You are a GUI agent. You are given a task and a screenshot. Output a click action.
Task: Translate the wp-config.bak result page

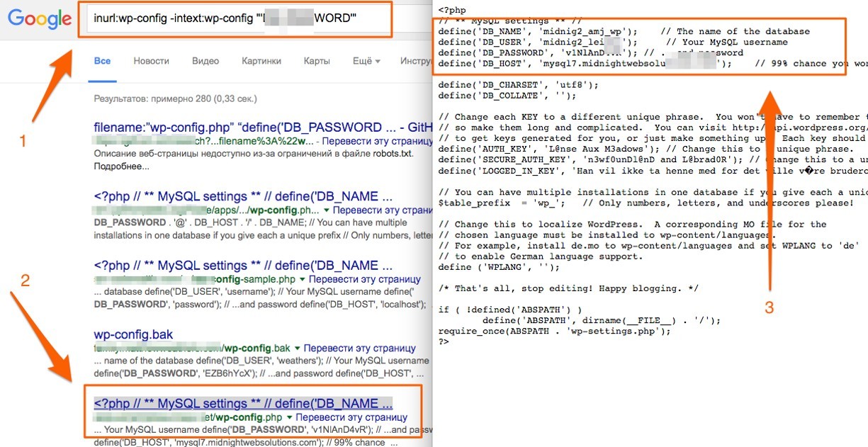point(360,349)
